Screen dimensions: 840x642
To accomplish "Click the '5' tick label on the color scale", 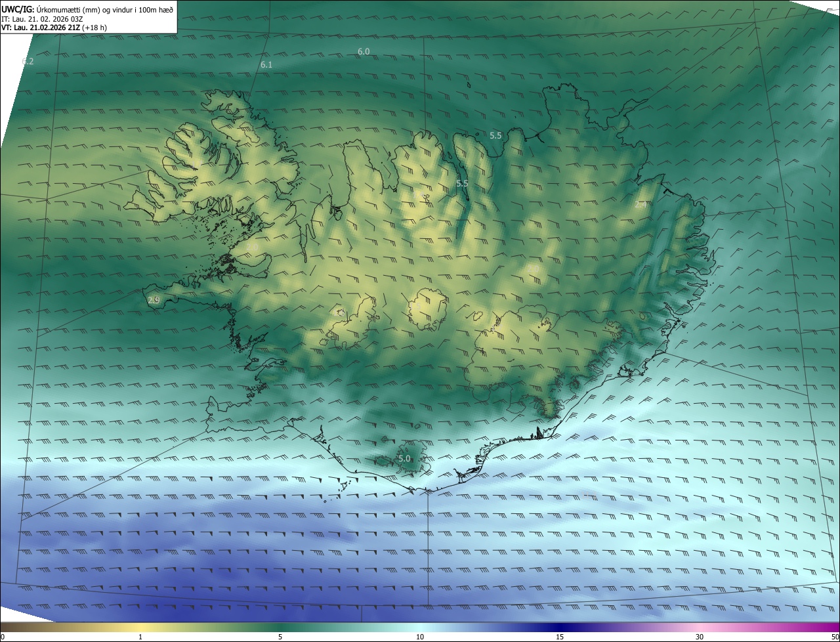I will 280,637.
